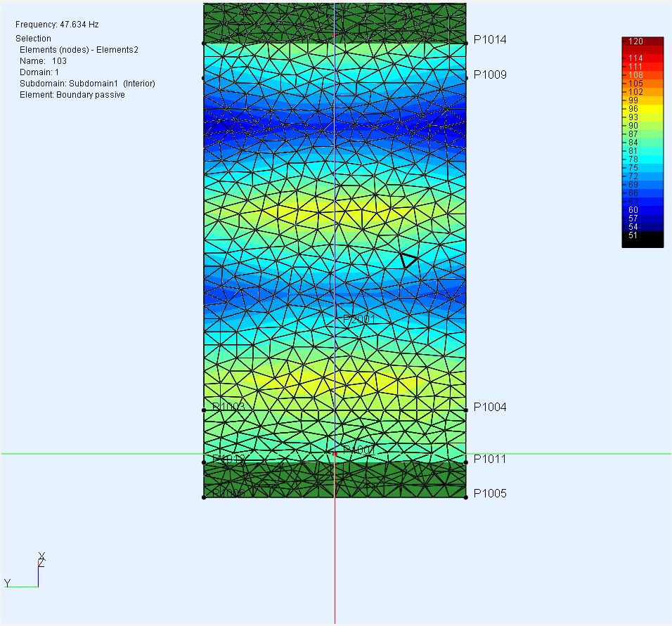
Task: Click point label P1005
Action: pyautogui.click(x=489, y=494)
